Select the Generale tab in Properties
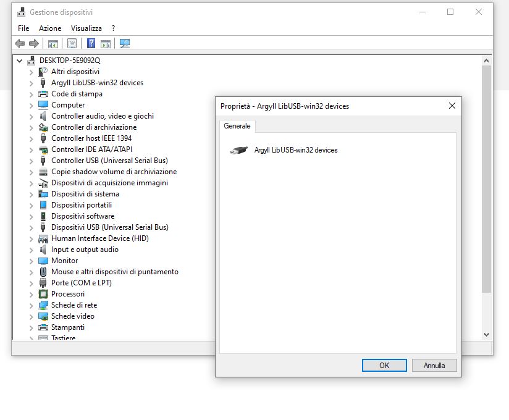Screen dimensions: 509x420 tap(237, 126)
